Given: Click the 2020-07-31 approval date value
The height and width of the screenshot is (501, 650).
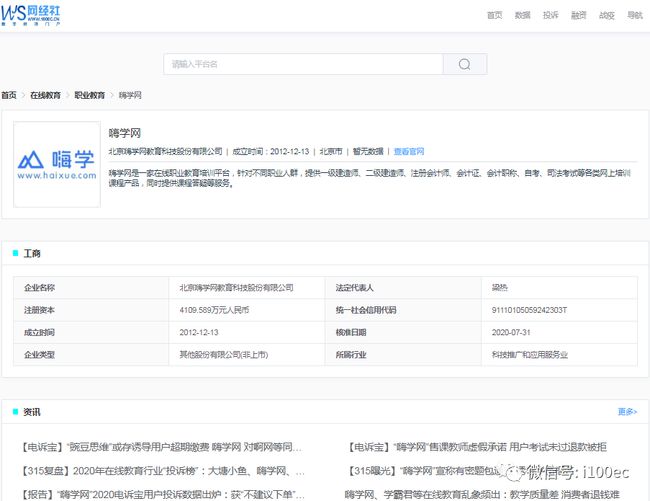Looking at the screenshot, I should click(x=511, y=332).
